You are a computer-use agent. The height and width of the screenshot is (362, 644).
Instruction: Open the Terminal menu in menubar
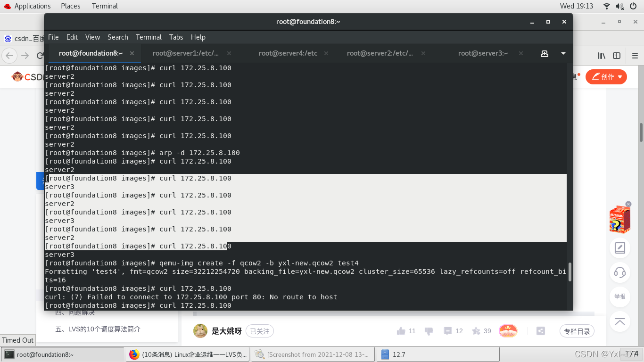pos(149,37)
